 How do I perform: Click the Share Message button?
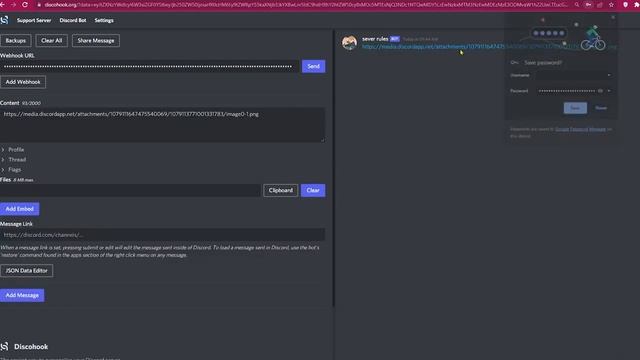96,40
